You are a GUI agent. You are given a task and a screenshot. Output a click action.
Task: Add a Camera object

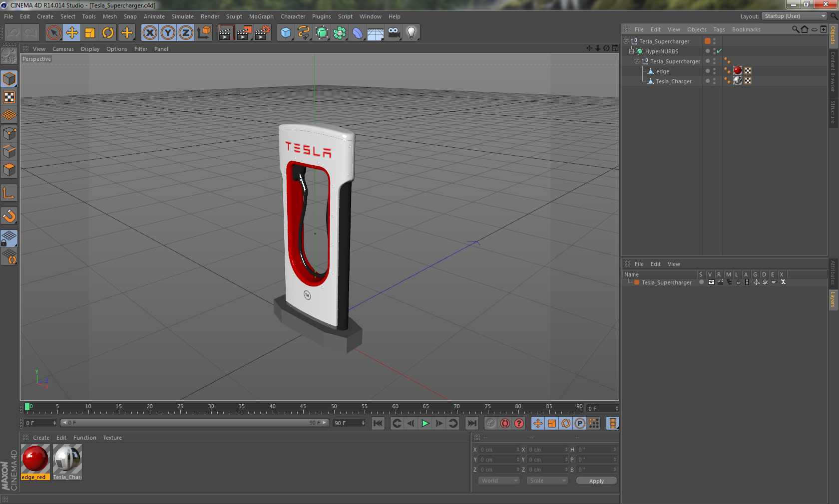pyautogui.click(x=394, y=33)
